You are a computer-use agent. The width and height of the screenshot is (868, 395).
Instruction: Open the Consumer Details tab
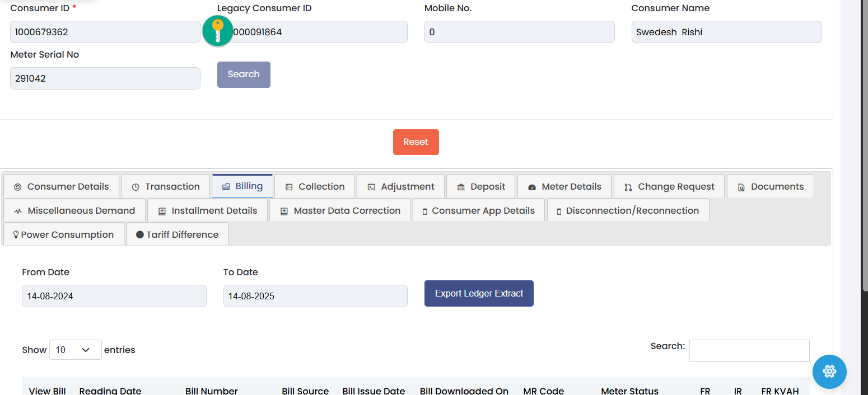(61, 186)
